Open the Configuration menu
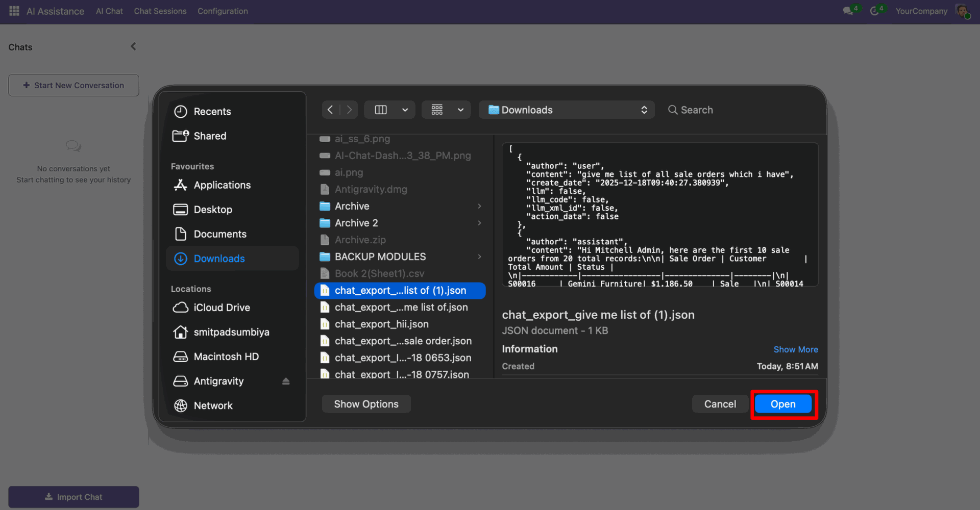The width and height of the screenshot is (980, 510). [x=223, y=11]
